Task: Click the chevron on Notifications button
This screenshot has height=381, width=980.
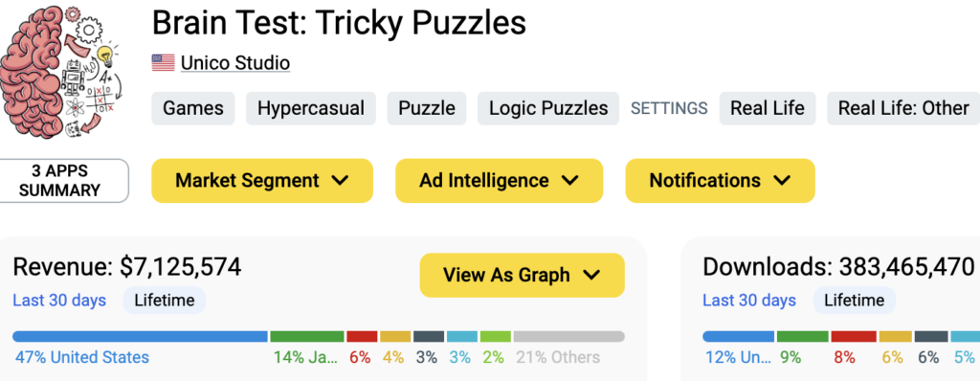Action: (x=782, y=181)
